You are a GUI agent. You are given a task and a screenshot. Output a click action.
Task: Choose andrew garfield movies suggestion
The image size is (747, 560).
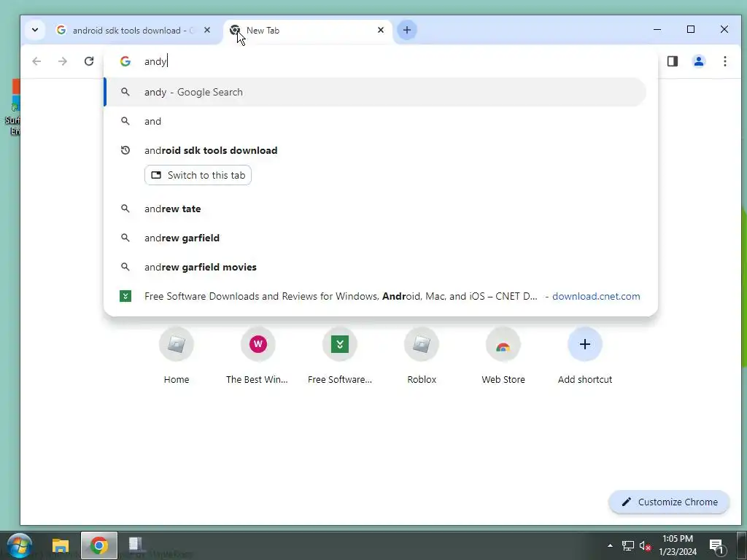pos(375,267)
